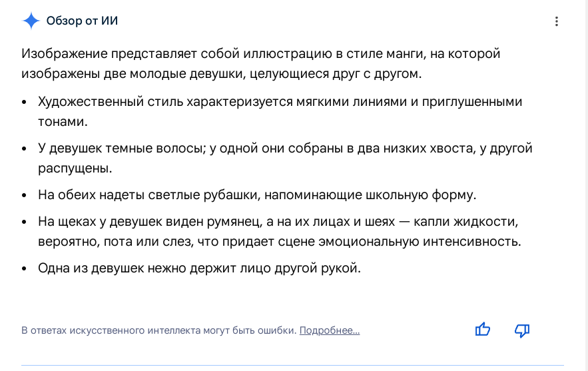Click the thumbs up feedback icon
The height and width of the screenshot is (371, 588).
coord(482,330)
